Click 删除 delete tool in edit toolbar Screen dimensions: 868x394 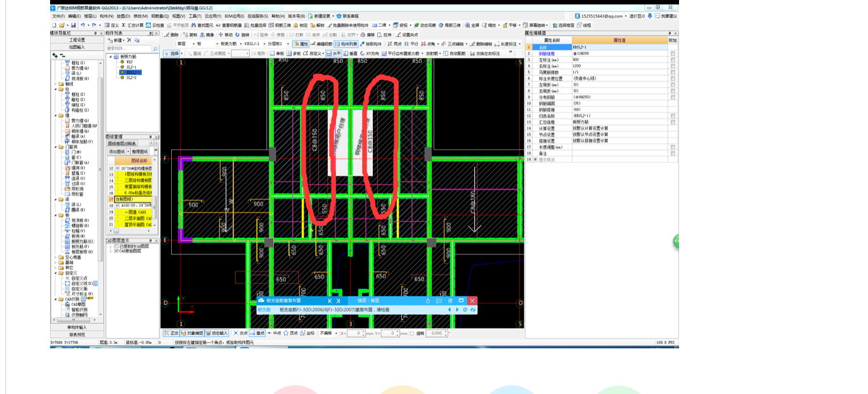(171, 35)
